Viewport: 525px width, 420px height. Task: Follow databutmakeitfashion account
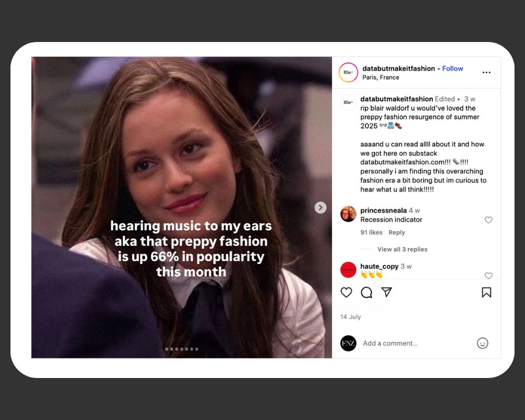click(453, 68)
